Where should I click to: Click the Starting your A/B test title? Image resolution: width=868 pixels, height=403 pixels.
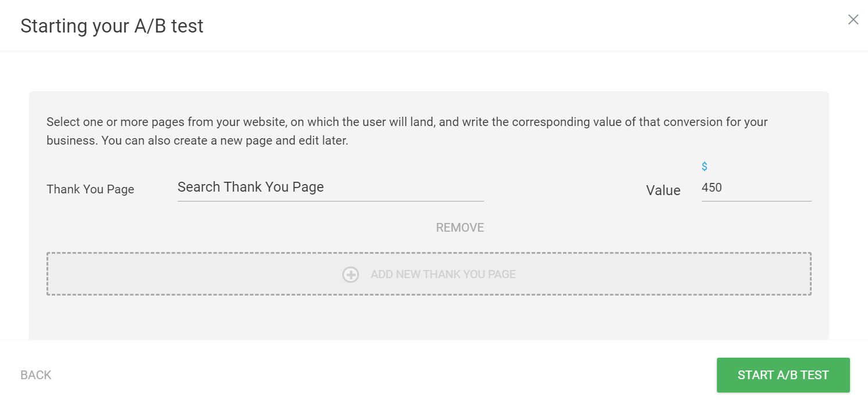click(112, 26)
